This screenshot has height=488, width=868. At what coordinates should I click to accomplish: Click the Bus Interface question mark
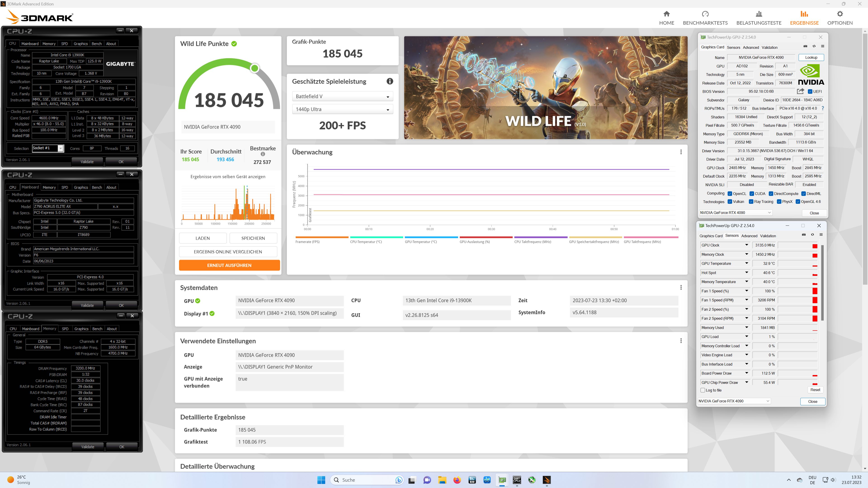(x=823, y=108)
